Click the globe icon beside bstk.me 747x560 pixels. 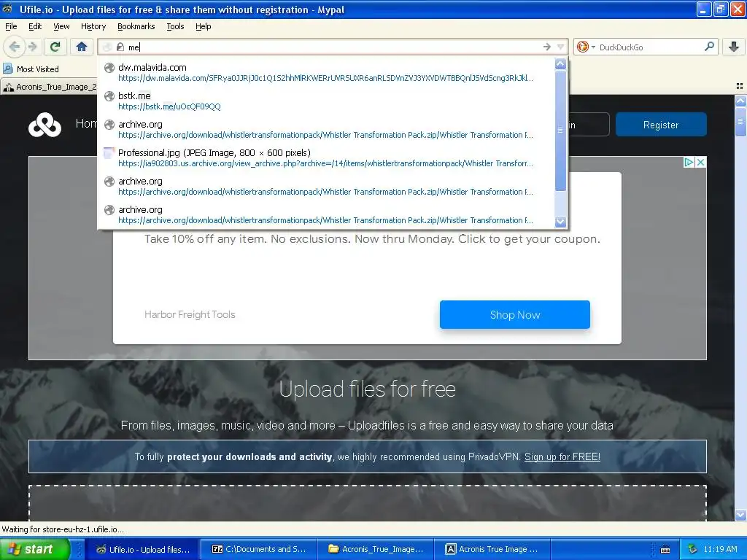click(x=109, y=96)
